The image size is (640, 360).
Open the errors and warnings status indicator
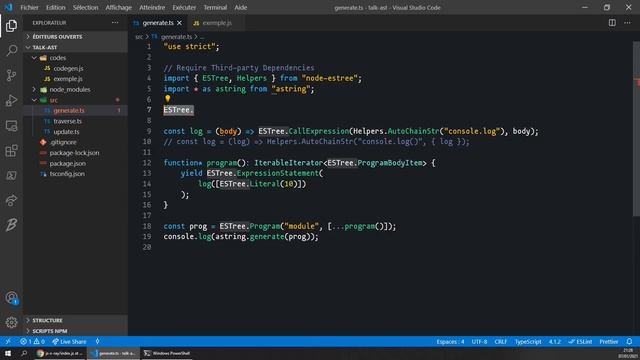coord(32,342)
